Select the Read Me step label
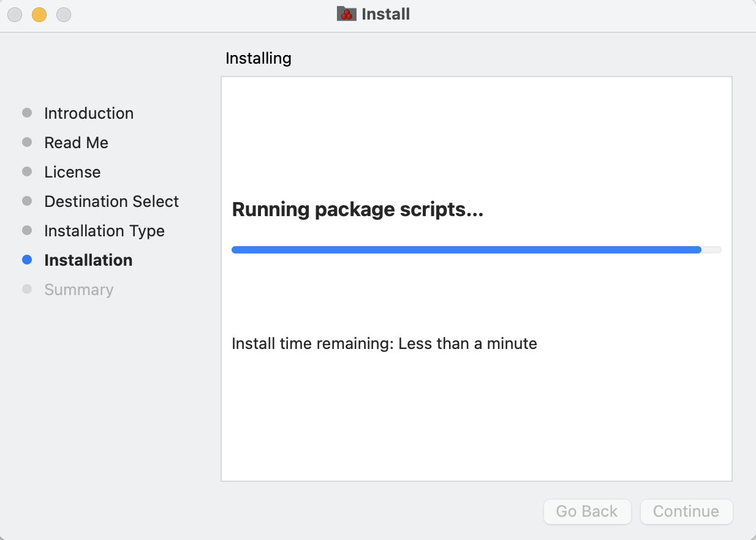 point(76,143)
